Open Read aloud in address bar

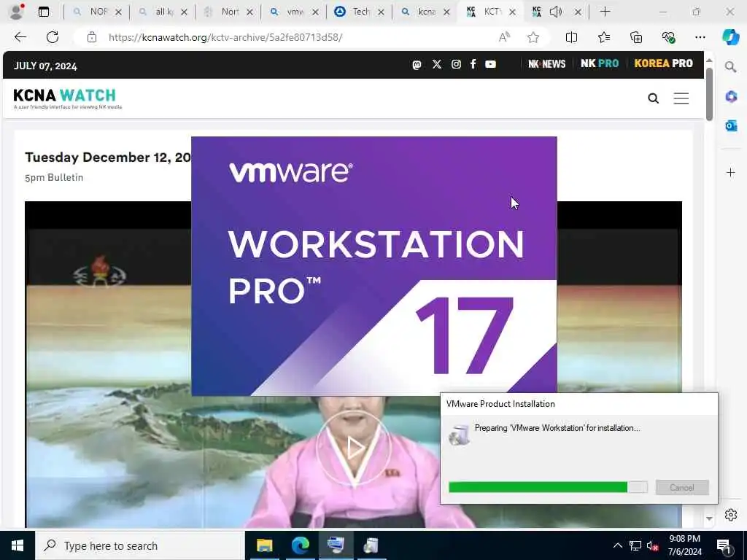[x=504, y=37]
